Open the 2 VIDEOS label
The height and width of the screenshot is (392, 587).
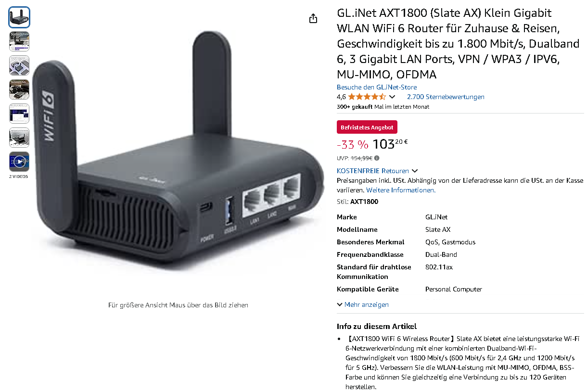coord(19,177)
